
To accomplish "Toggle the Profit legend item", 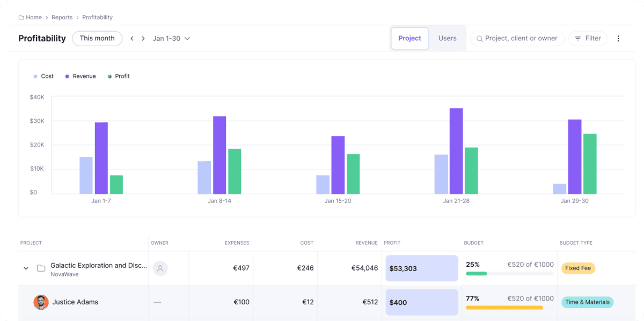I will (119, 76).
